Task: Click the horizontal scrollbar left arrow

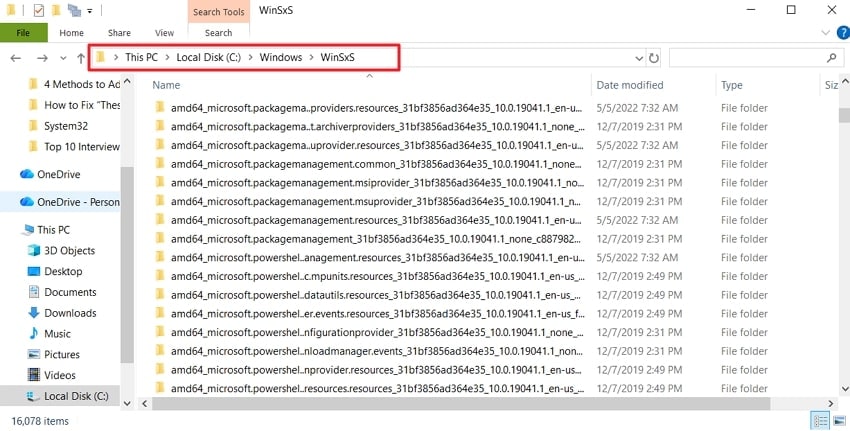Action: point(145,403)
